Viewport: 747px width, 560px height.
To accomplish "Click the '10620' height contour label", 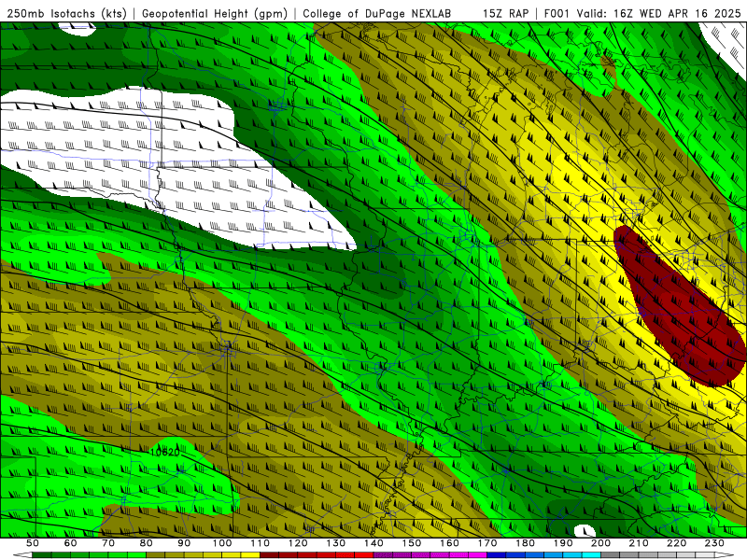I will (x=165, y=453).
